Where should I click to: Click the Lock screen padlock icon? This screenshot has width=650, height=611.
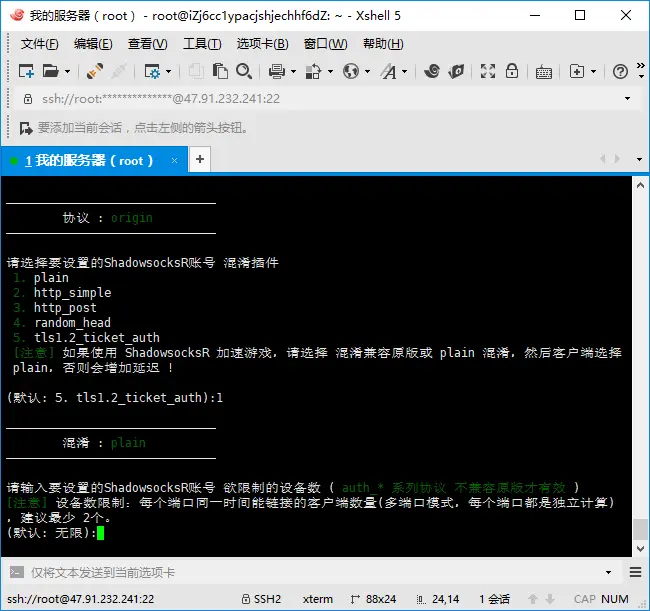point(512,71)
